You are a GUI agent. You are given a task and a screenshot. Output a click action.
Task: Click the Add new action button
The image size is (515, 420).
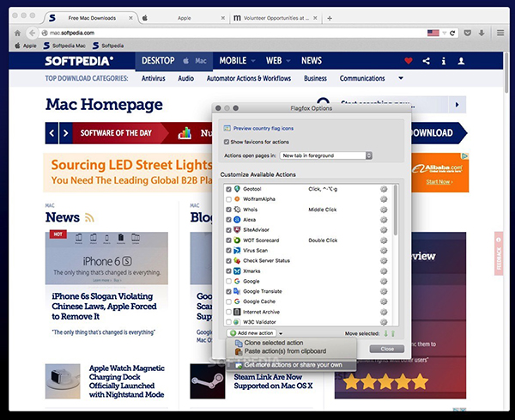(251, 333)
